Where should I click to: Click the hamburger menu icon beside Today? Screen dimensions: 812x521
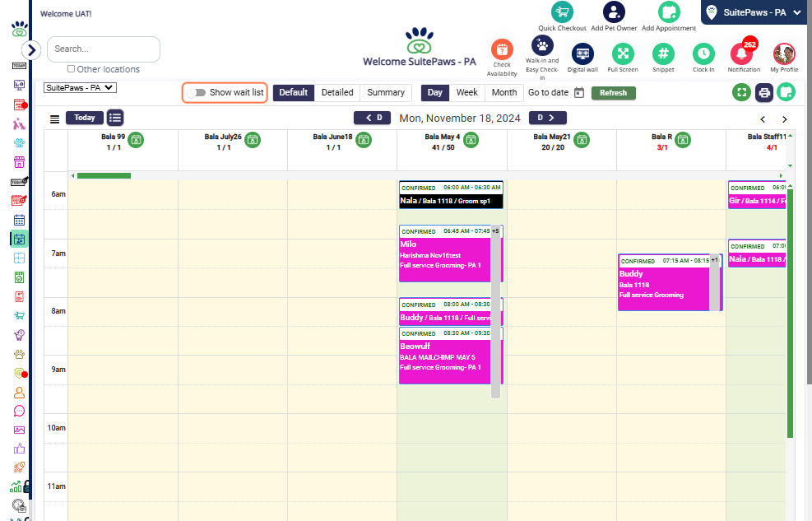click(54, 119)
